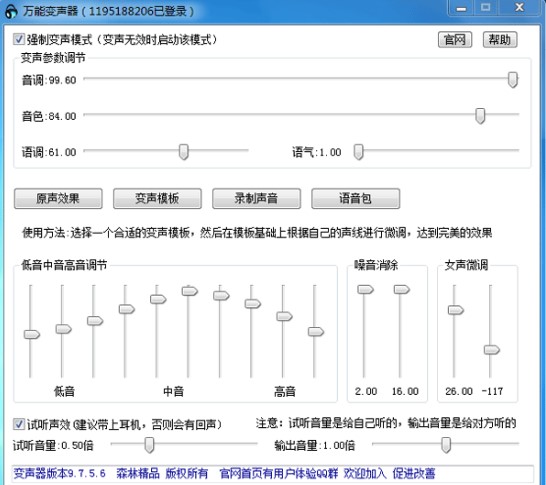546x485 pixels.
Task: Click the tenth, last equalizer band slider thumb
Action: point(316,331)
